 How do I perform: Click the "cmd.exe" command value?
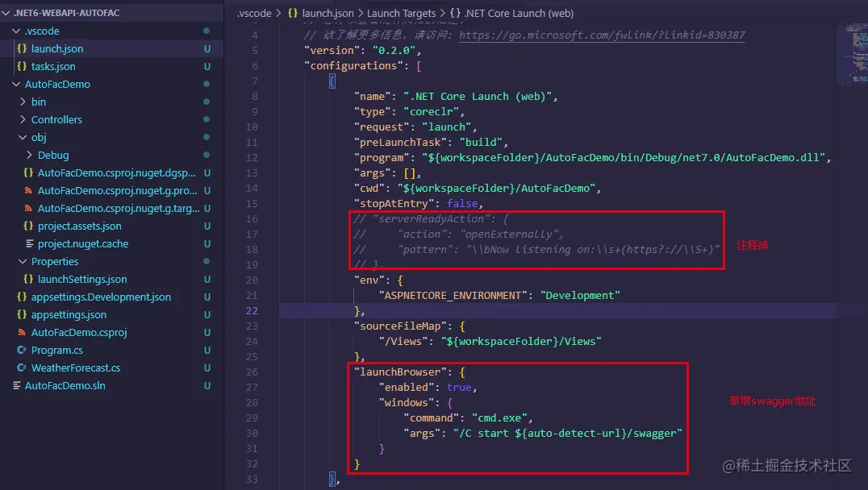[x=501, y=417]
